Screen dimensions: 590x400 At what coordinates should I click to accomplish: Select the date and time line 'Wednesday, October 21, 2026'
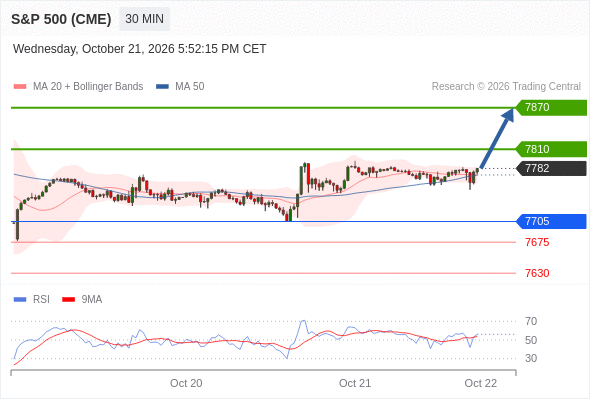(x=140, y=49)
